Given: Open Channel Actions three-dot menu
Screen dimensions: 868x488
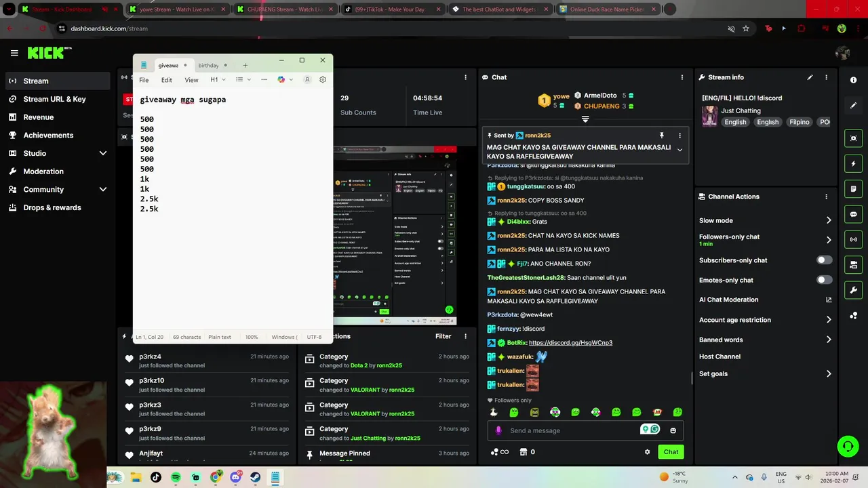Looking at the screenshot, I should pyautogui.click(x=826, y=197).
